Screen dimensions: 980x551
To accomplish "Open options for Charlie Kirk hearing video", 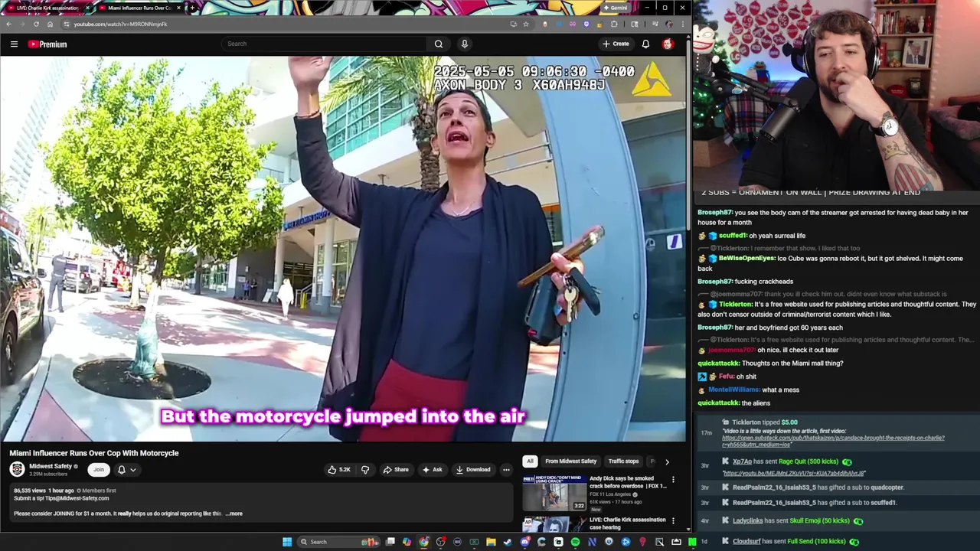I will pos(673,520).
